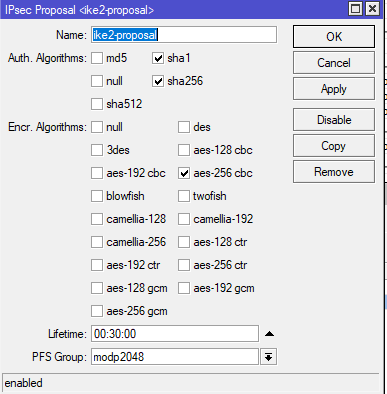Confirm with the OK button
The image size is (387, 394).
point(334,36)
